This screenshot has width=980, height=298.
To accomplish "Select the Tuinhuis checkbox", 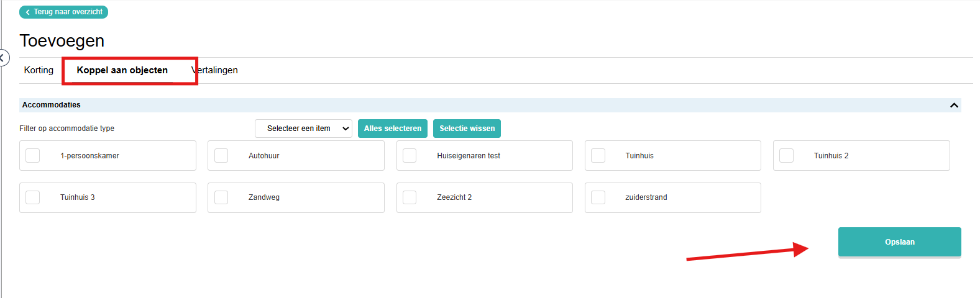I will [598, 155].
